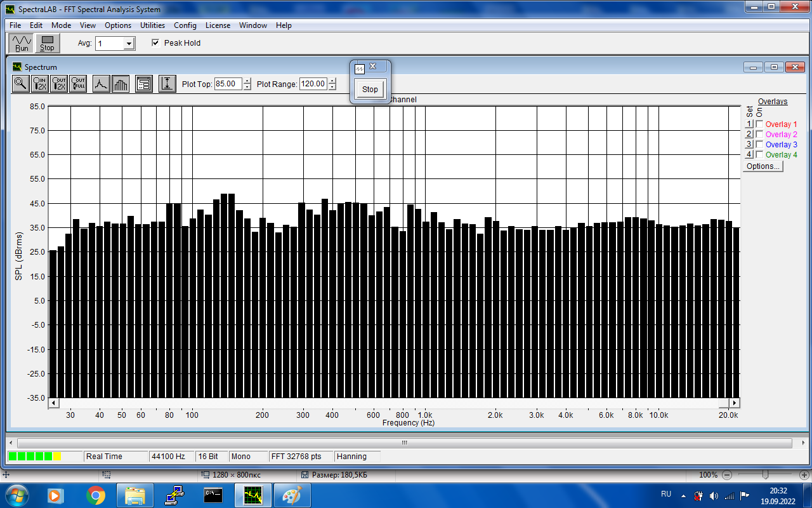Open the Mode menu
The width and height of the screenshot is (812, 508).
[x=62, y=25]
